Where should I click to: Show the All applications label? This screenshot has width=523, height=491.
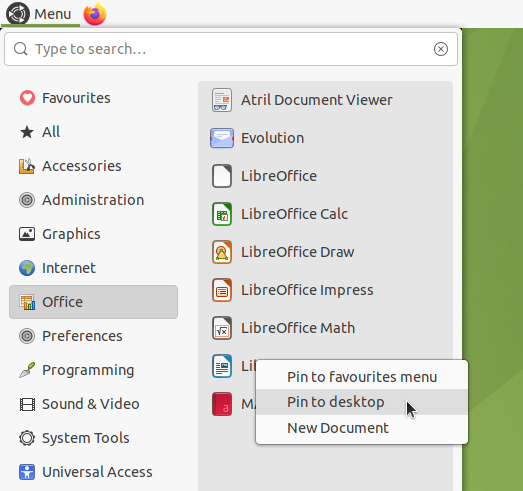coord(51,132)
